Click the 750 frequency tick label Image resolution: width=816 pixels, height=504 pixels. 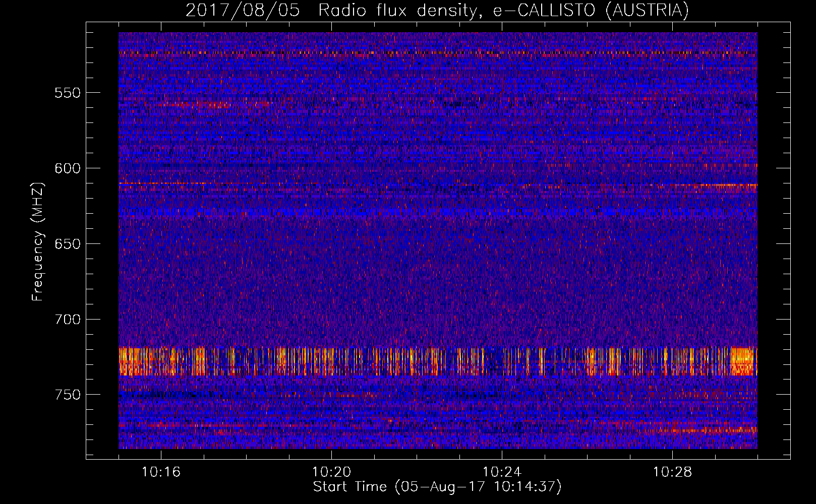tap(68, 395)
